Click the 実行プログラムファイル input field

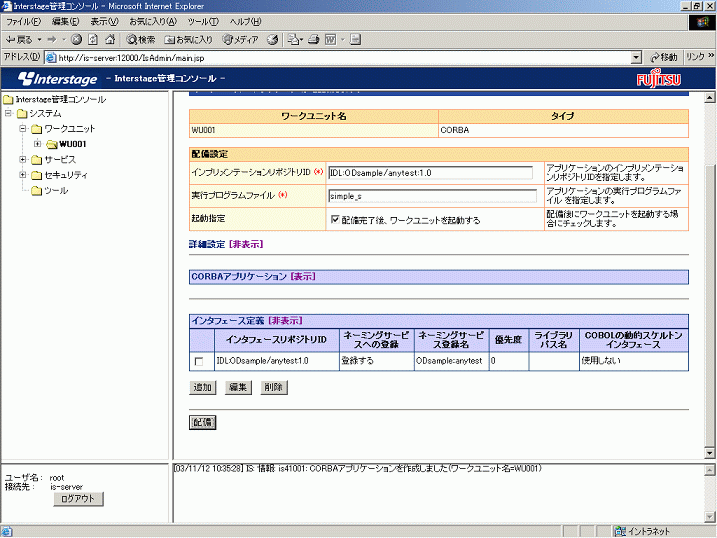tap(432, 196)
